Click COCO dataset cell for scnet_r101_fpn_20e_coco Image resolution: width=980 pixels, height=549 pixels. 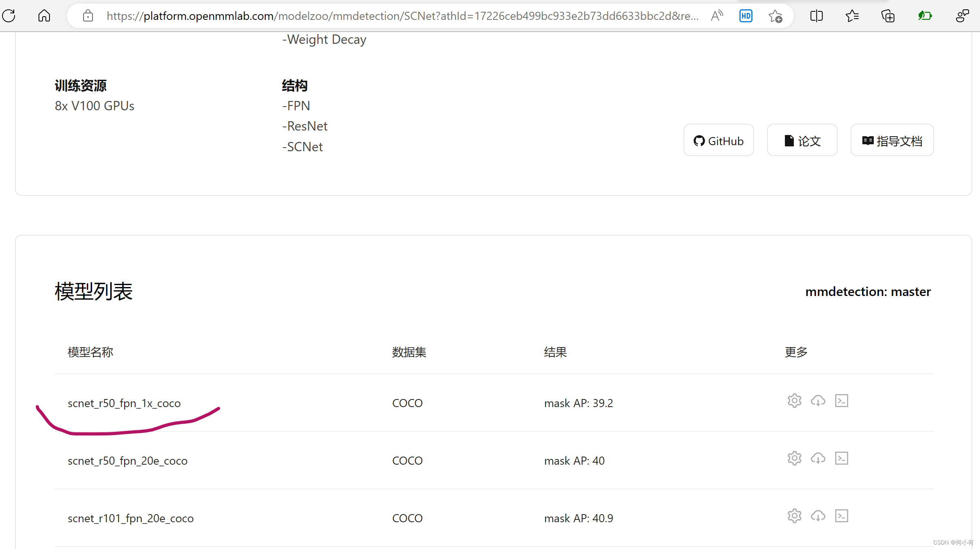[407, 519]
